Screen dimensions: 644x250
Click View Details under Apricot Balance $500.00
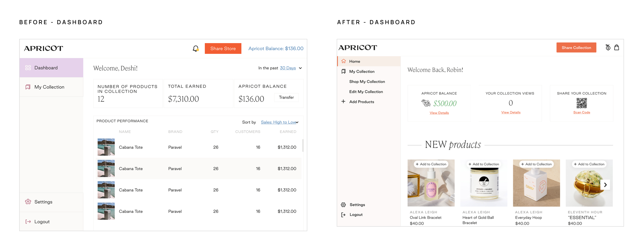coord(439,113)
